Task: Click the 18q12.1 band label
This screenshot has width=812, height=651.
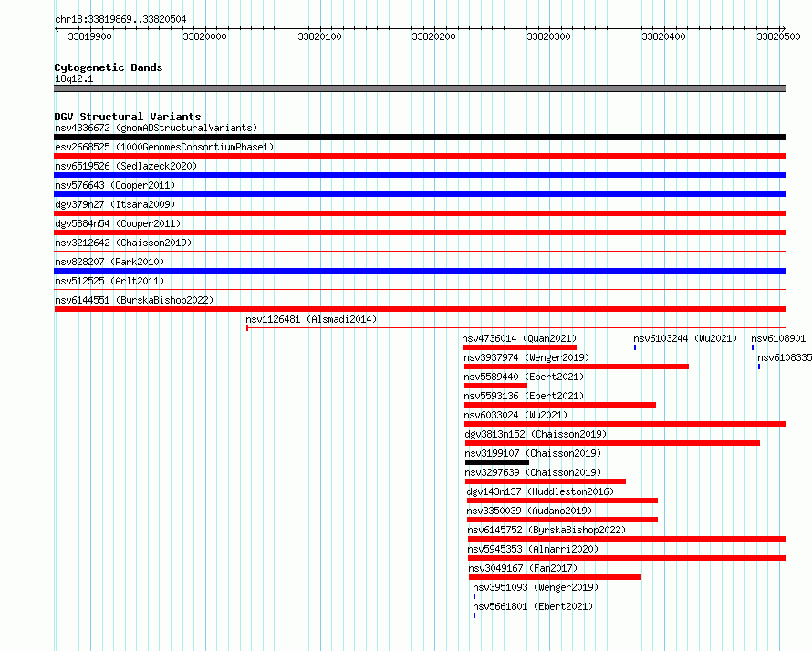Action: [x=74, y=78]
